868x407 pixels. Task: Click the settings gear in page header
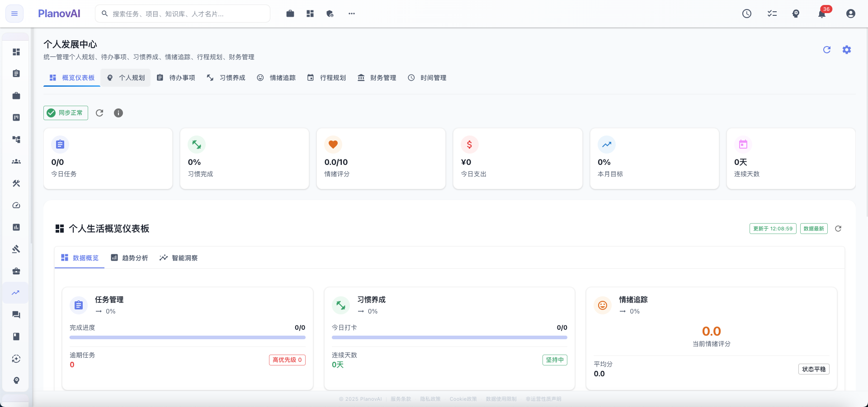coord(846,50)
